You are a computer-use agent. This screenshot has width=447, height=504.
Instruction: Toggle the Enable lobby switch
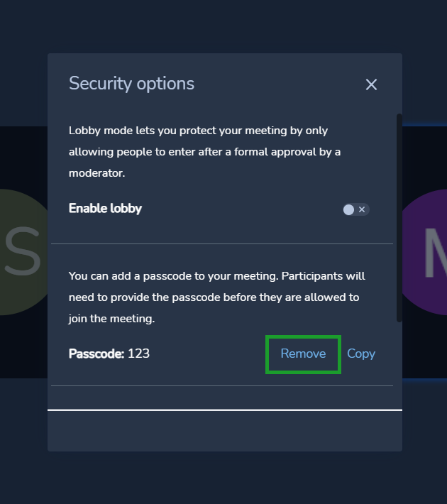[355, 209]
